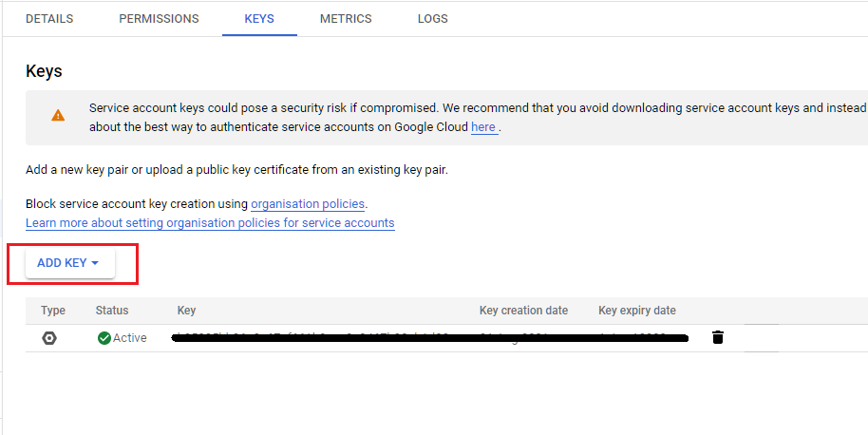Image resolution: width=868 pixels, height=435 pixels.
Task: Open Learn more about setting organisation policies
Action: pos(210,223)
